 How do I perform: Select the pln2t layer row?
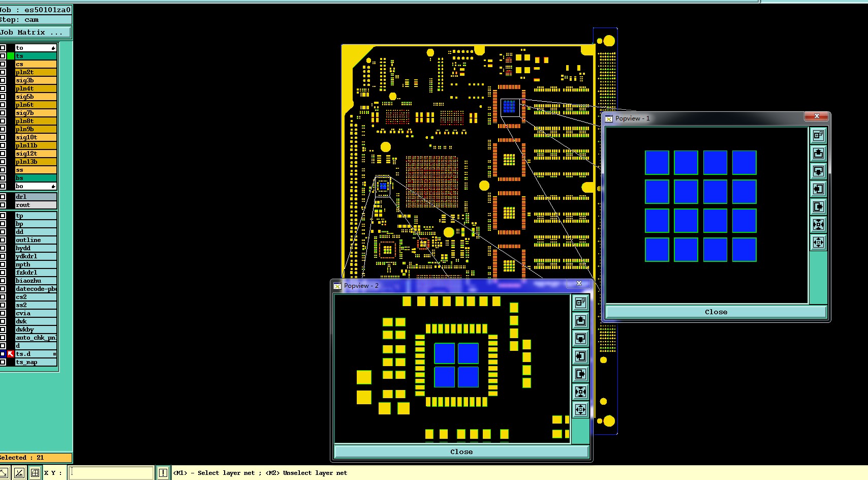click(x=36, y=72)
